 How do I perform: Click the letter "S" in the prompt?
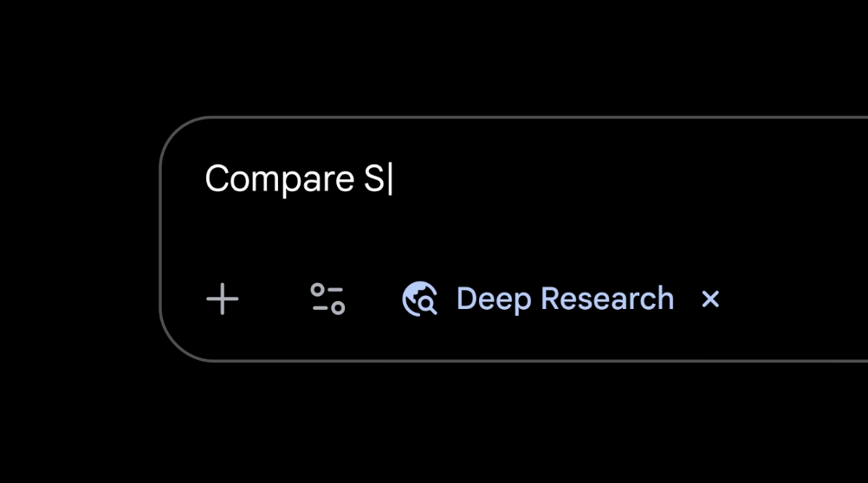pyautogui.click(x=373, y=180)
